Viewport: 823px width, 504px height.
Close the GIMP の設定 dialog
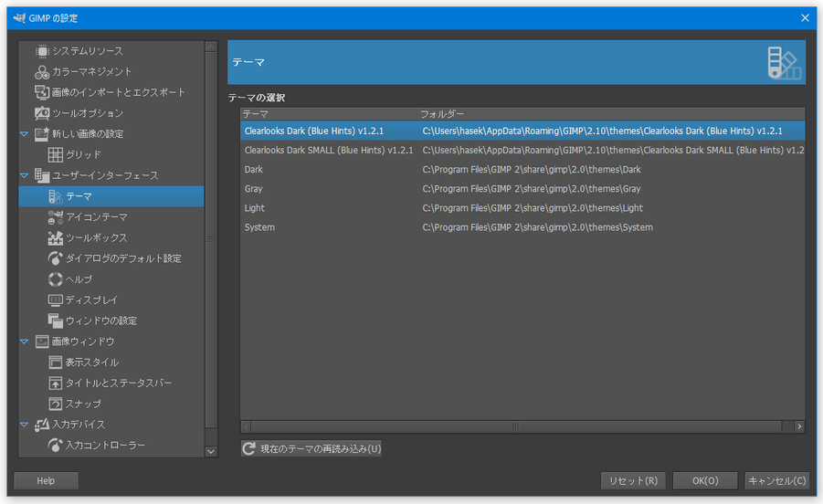805,18
